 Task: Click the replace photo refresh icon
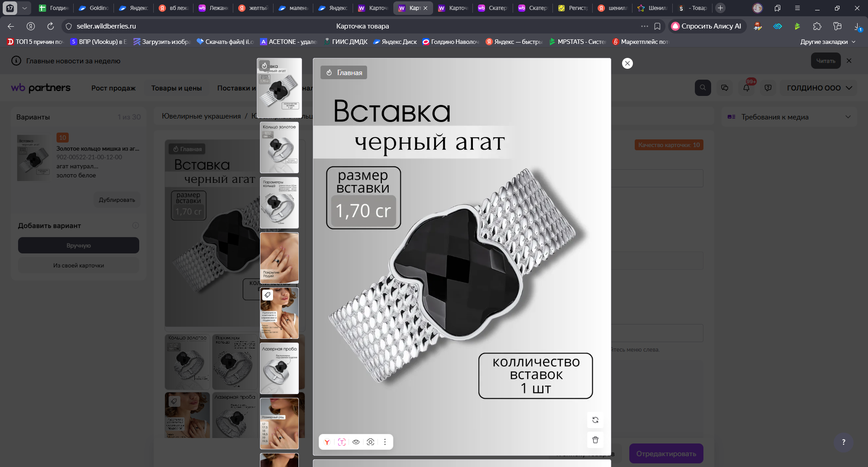tap(595, 420)
